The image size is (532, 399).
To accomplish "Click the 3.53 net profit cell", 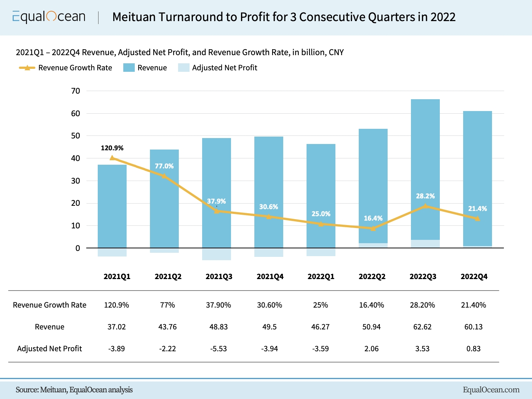I will click(422, 349).
